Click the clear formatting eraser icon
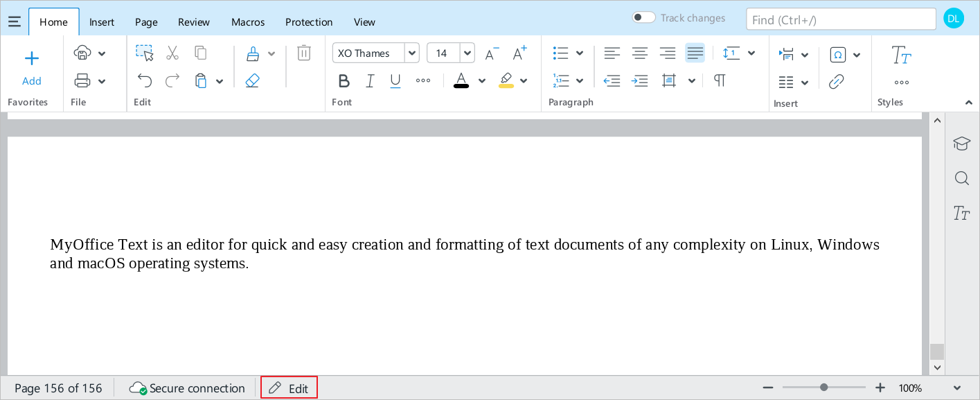This screenshot has height=400, width=980. click(253, 81)
